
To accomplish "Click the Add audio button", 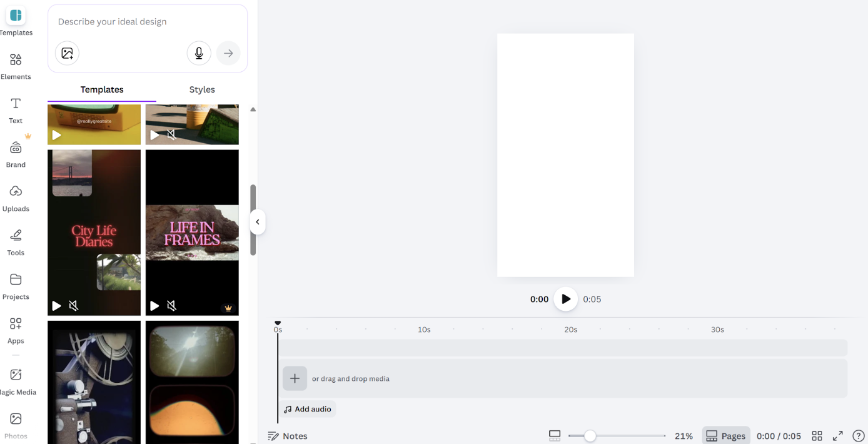I will pos(307,409).
